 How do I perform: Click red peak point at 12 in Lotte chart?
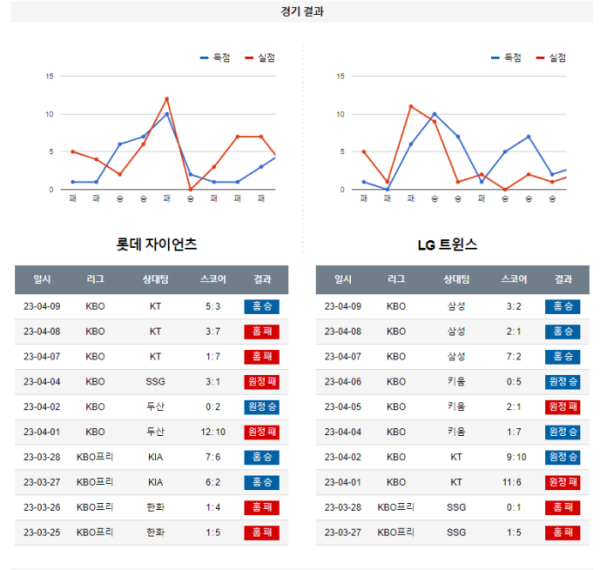[x=167, y=99]
